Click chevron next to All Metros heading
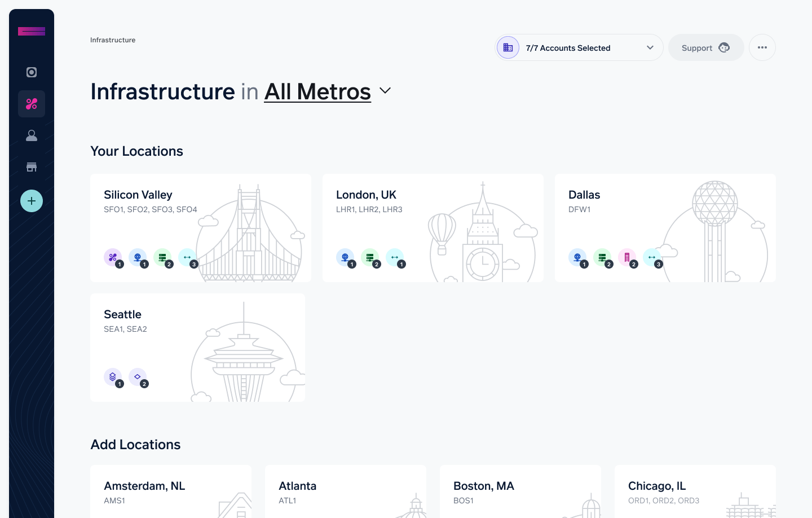Viewport: 812px width, 518px height. coord(385,91)
